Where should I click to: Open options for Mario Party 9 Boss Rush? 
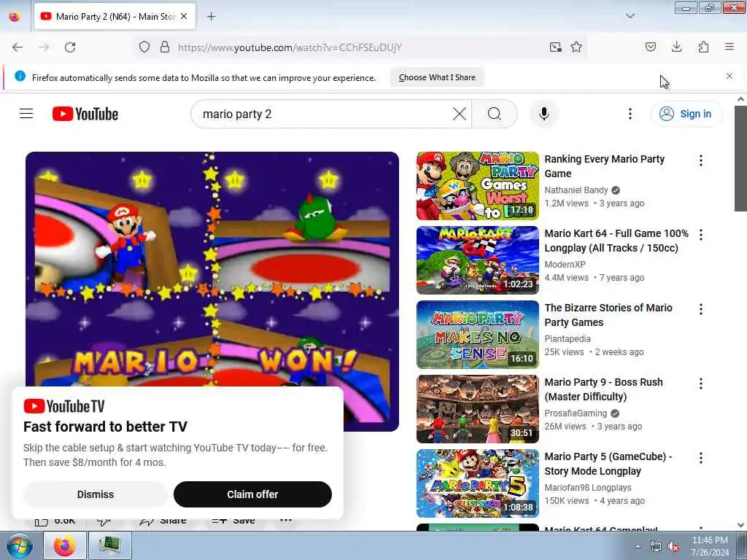(701, 384)
